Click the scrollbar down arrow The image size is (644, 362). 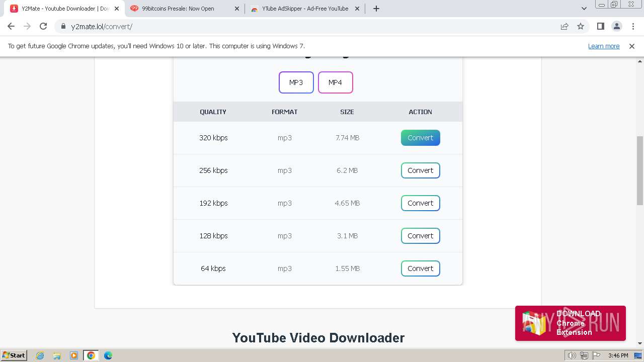point(640,343)
